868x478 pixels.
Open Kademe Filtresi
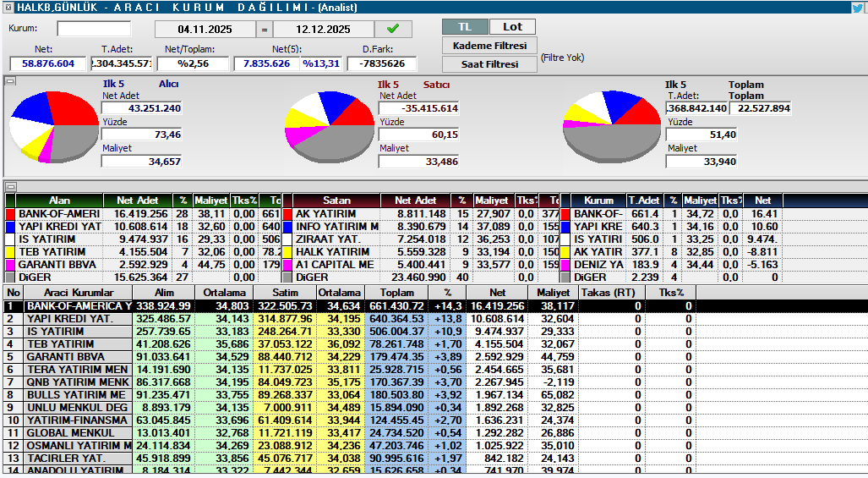pos(489,46)
